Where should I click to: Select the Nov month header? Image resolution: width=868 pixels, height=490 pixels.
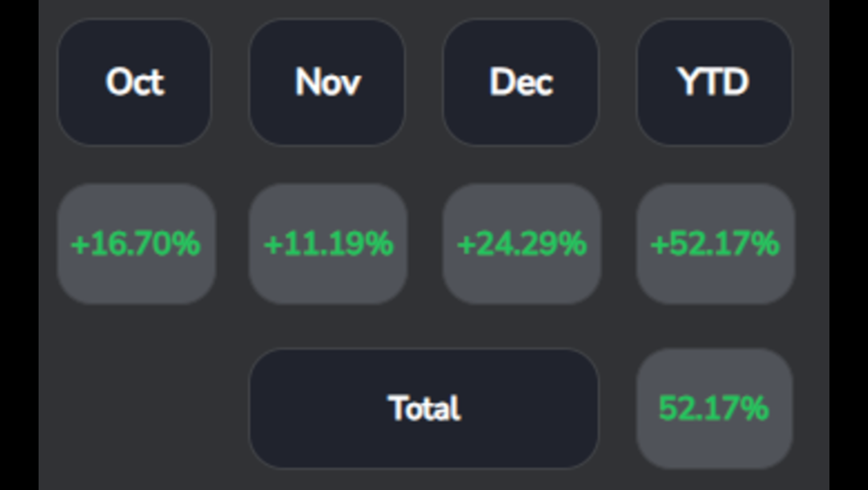pos(327,83)
